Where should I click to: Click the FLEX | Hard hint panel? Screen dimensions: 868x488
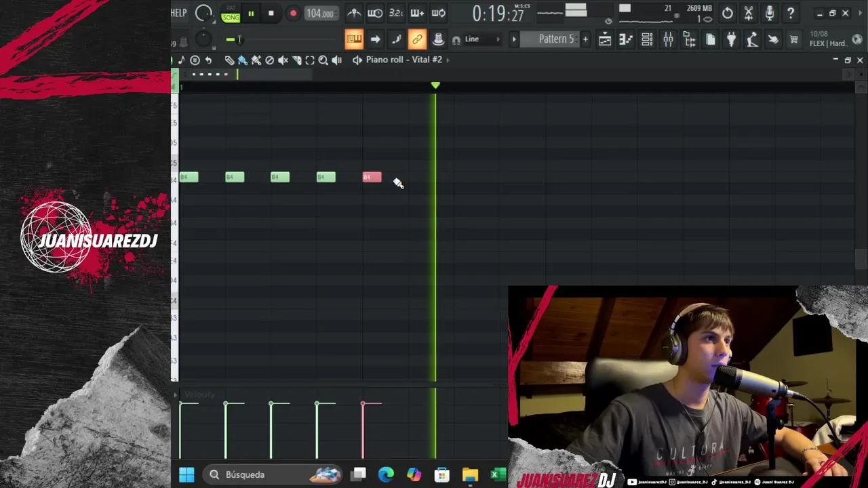(x=827, y=39)
